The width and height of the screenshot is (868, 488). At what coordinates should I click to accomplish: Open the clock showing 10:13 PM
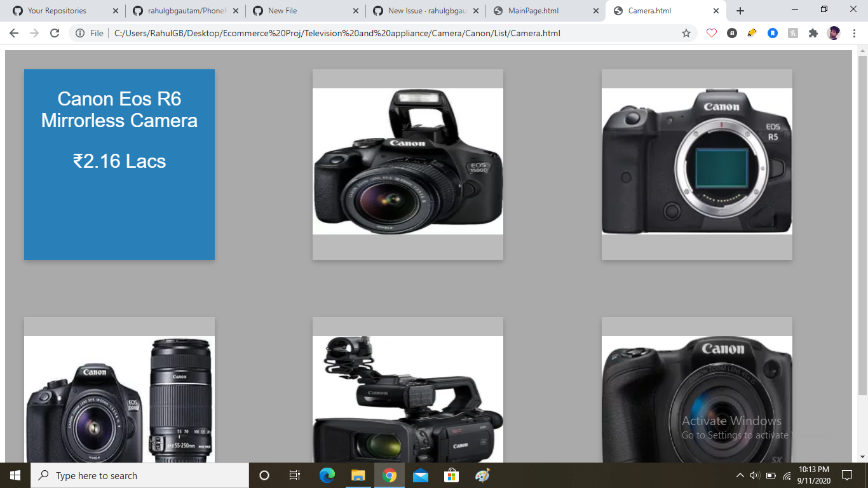[814, 475]
